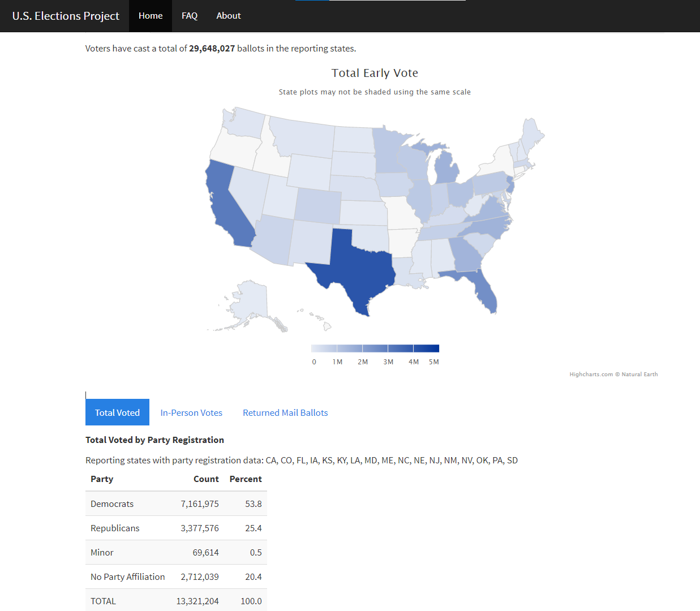The width and height of the screenshot is (700, 611).
Task: Click the lightest 0–1M legend color segment
Action: tap(324, 348)
